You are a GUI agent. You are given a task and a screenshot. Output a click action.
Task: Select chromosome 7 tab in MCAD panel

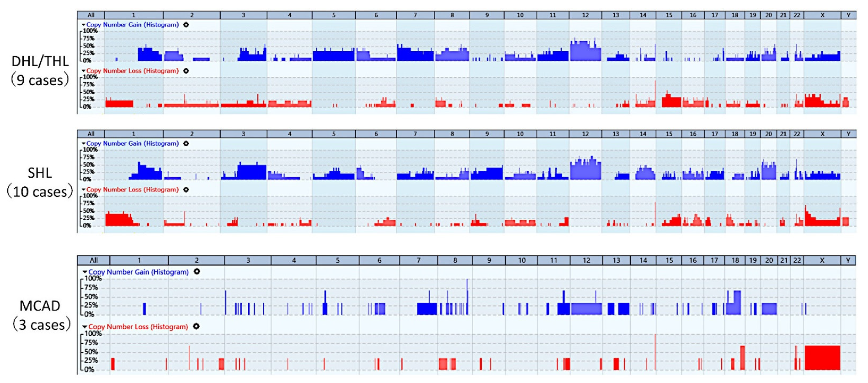click(418, 260)
